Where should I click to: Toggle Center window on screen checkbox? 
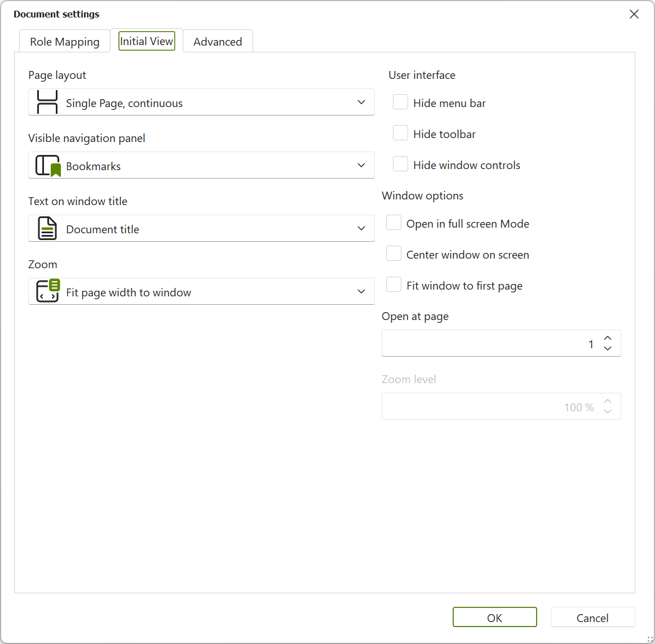[393, 254]
